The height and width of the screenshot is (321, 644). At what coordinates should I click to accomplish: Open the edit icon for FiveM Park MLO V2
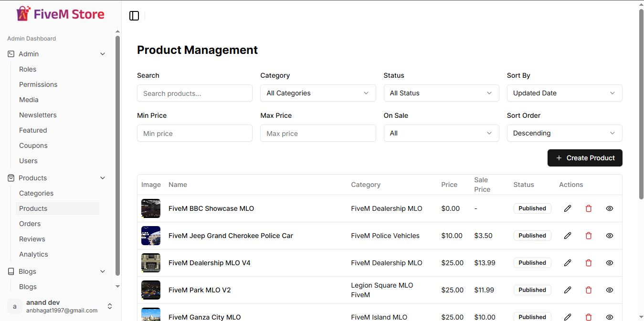[x=568, y=290]
